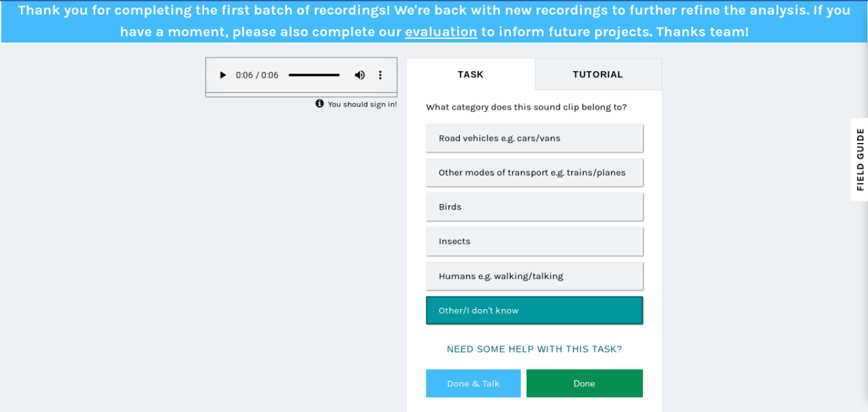The height and width of the screenshot is (412, 868).
Task: Toggle the Other/I don't know answer
Action: [534, 310]
